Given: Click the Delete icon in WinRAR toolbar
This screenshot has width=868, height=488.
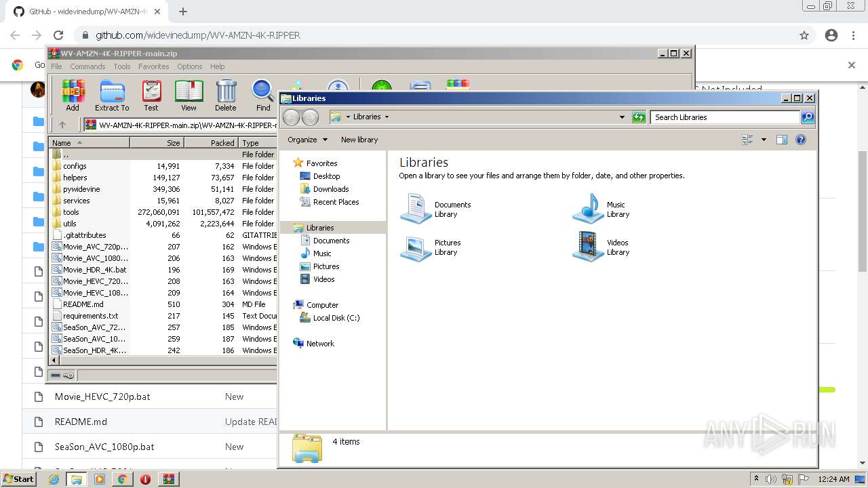Looking at the screenshot, I should [226, 96].
